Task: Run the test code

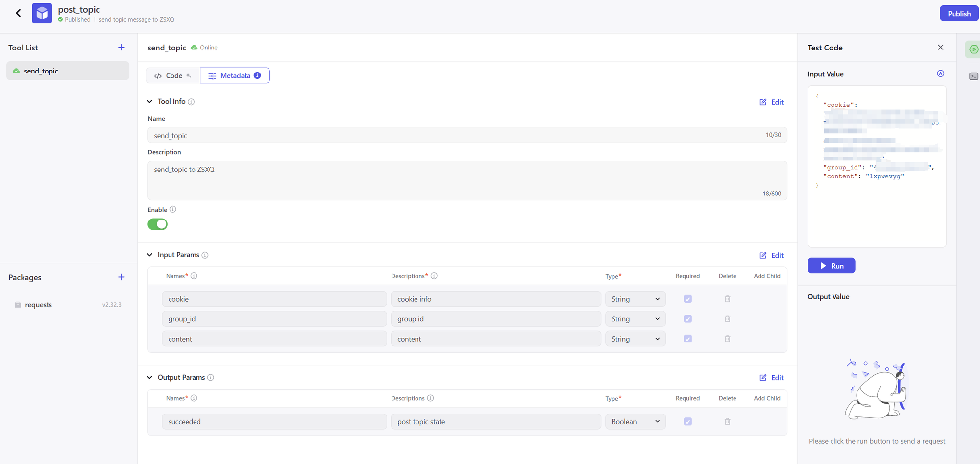Action: click(x=831, y=266)
